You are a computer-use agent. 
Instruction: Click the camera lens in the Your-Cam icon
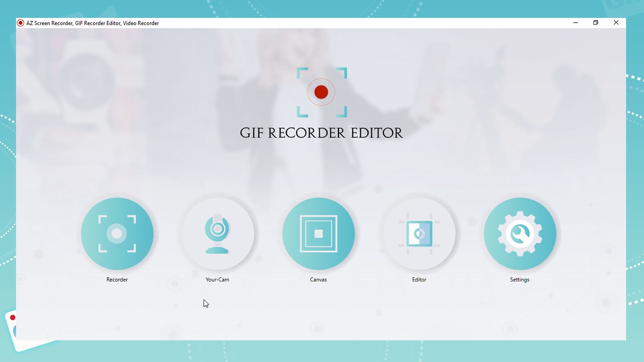click(x=217, y=230)
